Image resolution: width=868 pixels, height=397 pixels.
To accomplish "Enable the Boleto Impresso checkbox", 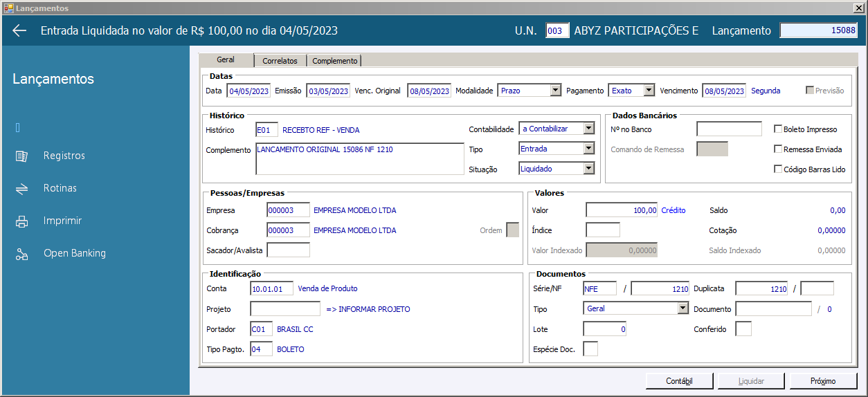I will click(x=778, y=129).
